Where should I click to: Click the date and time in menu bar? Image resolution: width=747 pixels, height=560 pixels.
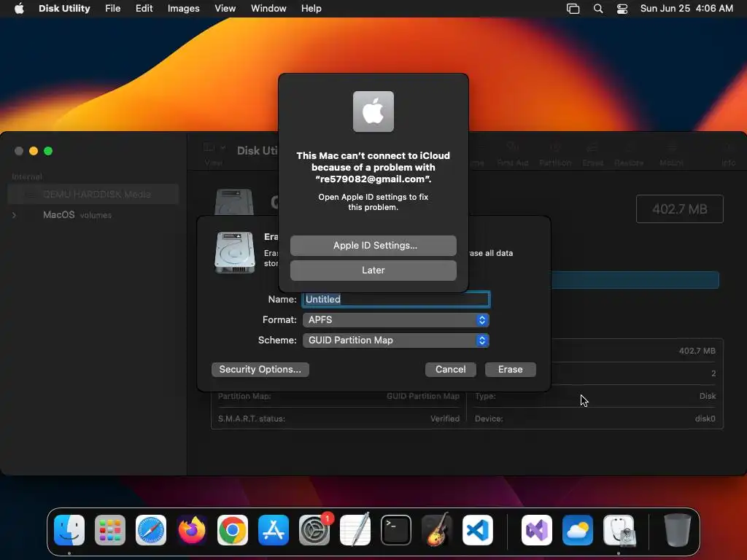[x=686, y=9]
